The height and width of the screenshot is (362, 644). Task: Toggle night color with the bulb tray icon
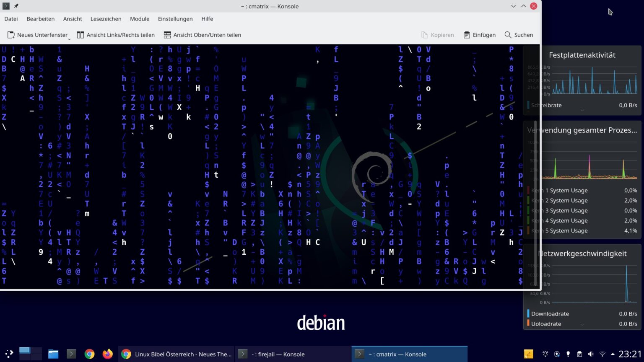[569, 354]
